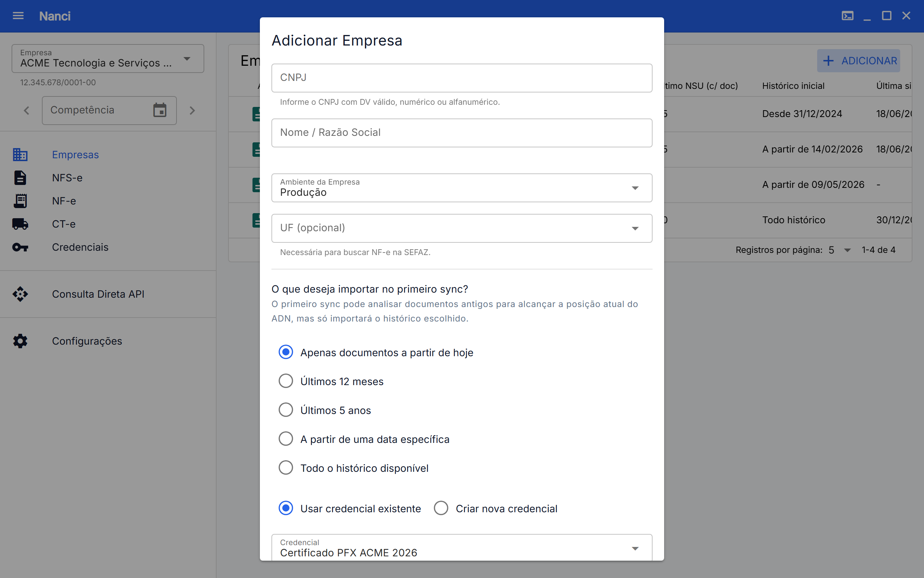
Task: Maximize the Nanci window
Action: pyautogui.click(x=886, y=16)
